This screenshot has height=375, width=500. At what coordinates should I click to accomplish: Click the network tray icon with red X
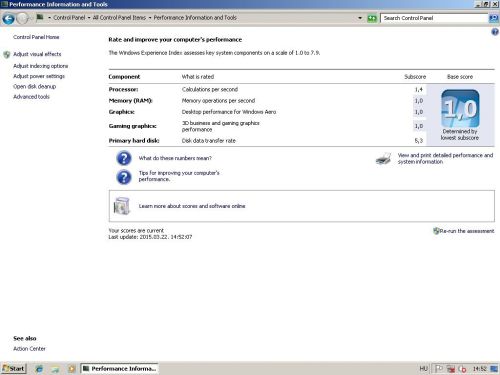pyautogui.click(x=451, y=368)
